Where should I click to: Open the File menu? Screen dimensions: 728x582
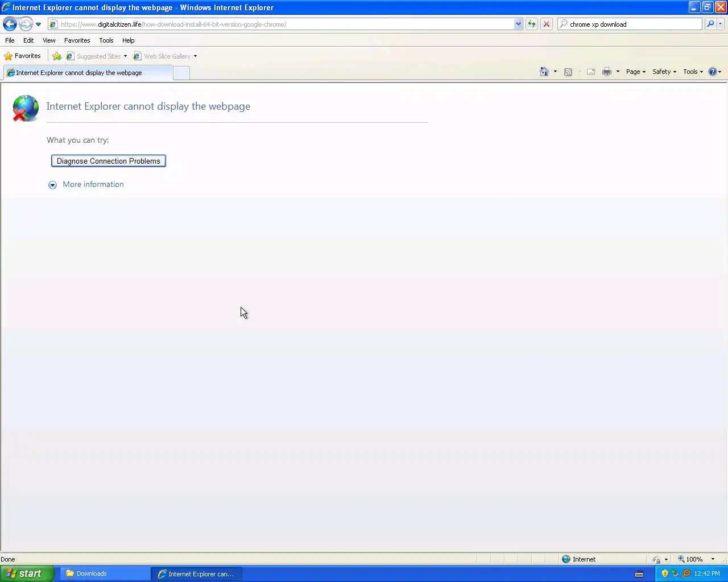[x=10, y=40]
